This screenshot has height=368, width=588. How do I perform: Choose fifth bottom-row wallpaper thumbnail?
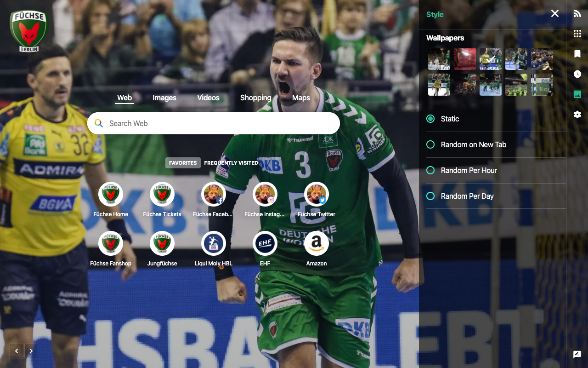coord(542,85)
